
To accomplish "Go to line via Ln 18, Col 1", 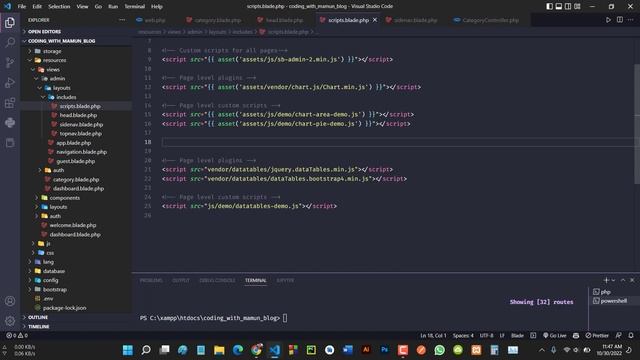I will (x=433, y=336).
